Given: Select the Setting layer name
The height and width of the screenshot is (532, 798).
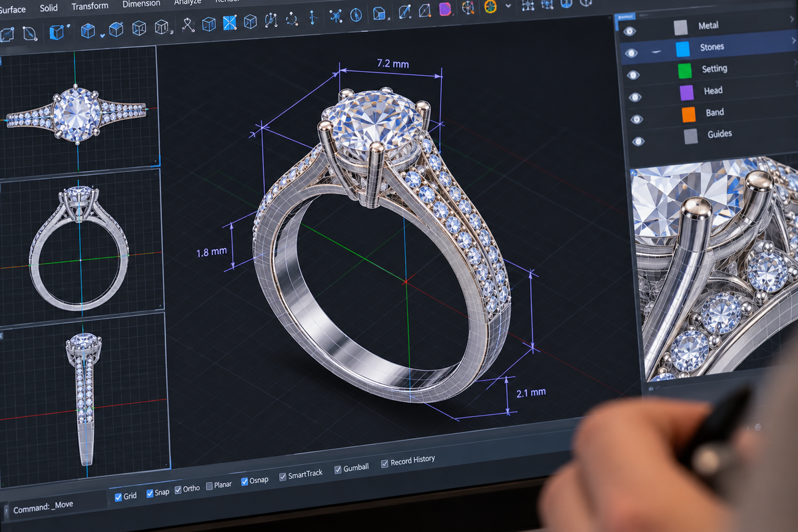Looking at the screenshot, I should (714, 68).
